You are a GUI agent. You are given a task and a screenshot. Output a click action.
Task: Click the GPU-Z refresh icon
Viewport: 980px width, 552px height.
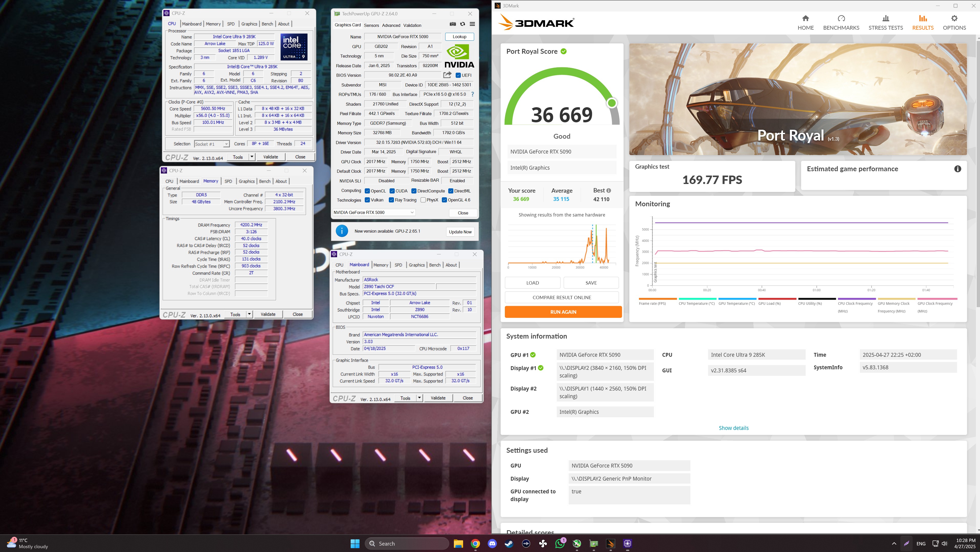463,24
